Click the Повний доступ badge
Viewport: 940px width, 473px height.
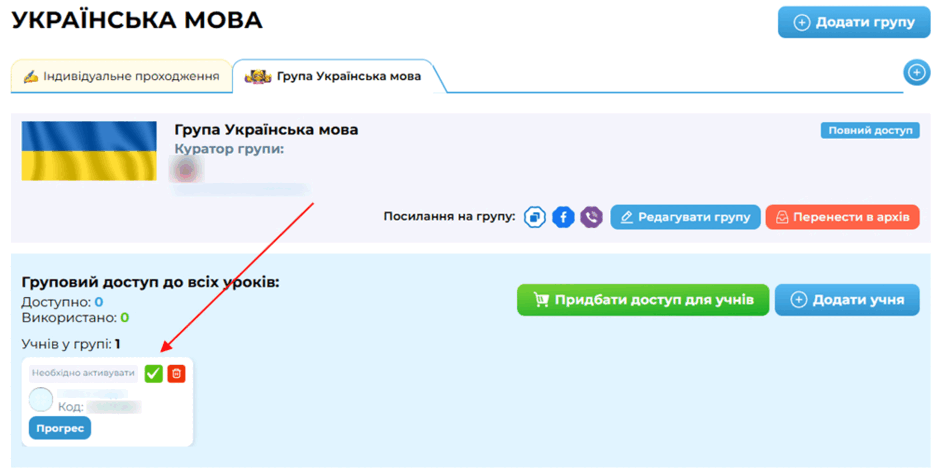(x=870, y=131)
